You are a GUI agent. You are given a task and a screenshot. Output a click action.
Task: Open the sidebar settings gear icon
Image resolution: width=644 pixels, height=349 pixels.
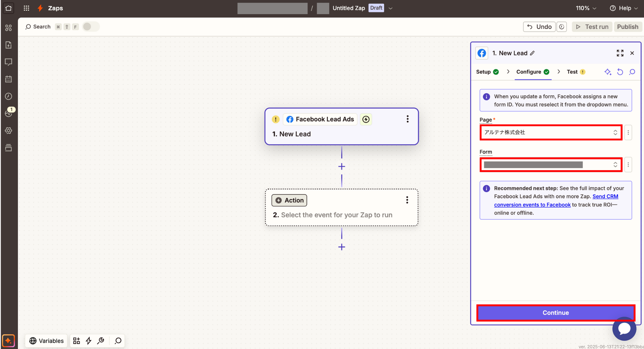click(8, 130)
